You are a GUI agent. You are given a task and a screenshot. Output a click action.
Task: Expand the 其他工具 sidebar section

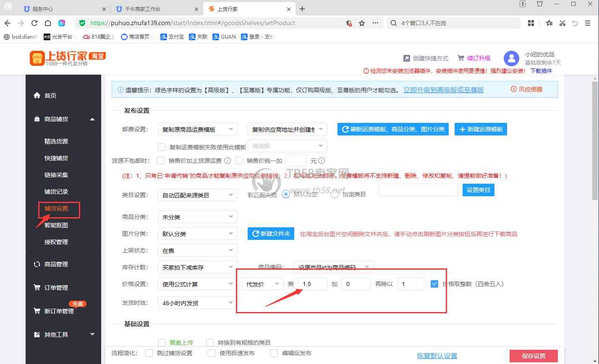(x=92, y=334)
